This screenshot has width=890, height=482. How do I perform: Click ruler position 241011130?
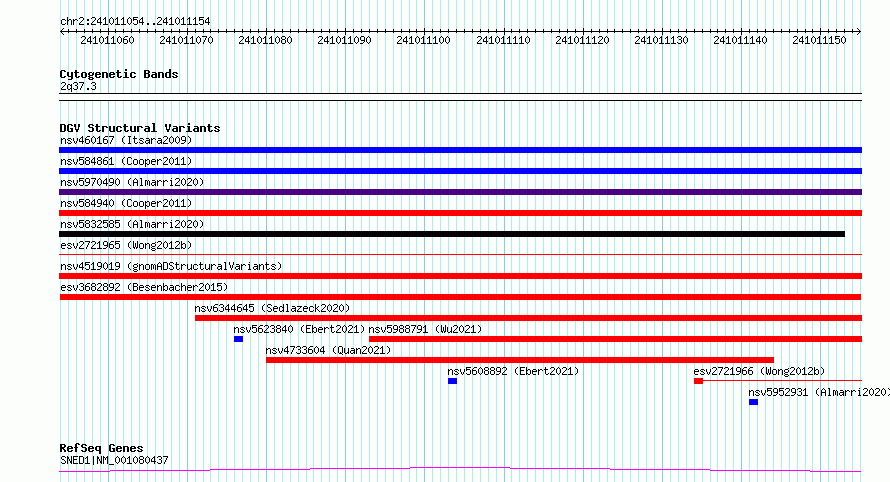[661, 40]
